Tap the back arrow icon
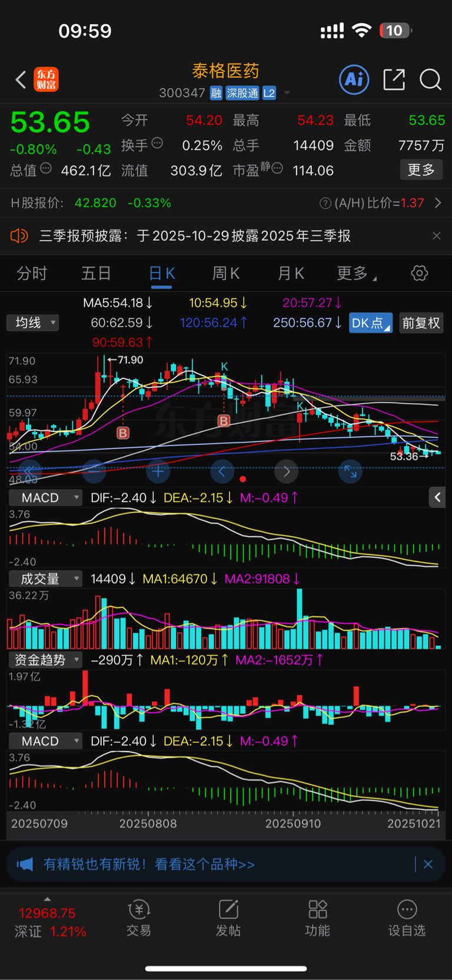Image resolution: width=452 pixels, height=980 pixels. click(21, 79)
